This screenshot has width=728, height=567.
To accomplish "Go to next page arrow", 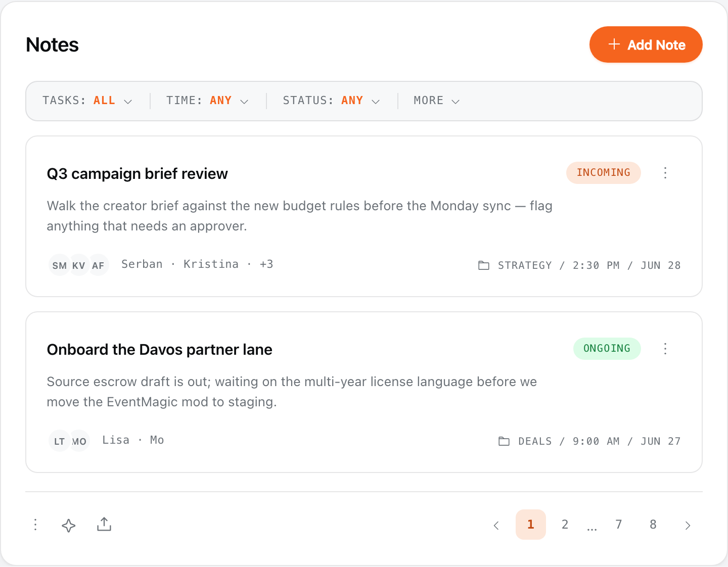I will (x=688, y=525).
